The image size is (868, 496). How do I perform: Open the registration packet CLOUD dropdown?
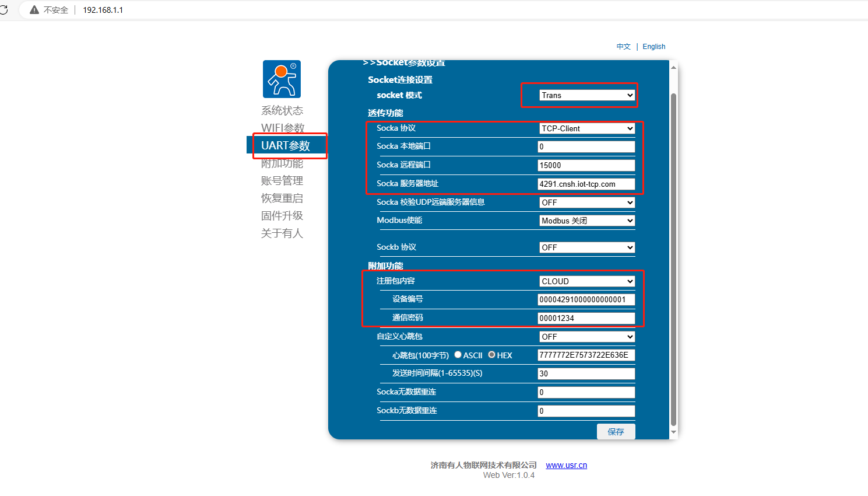(x=586, y=281)
